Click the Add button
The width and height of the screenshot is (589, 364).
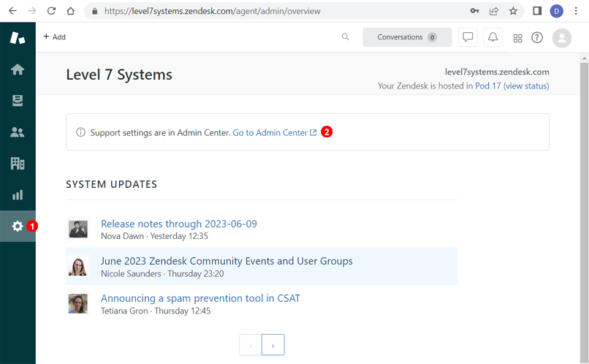pyautogui.click(x=55, y=37)
